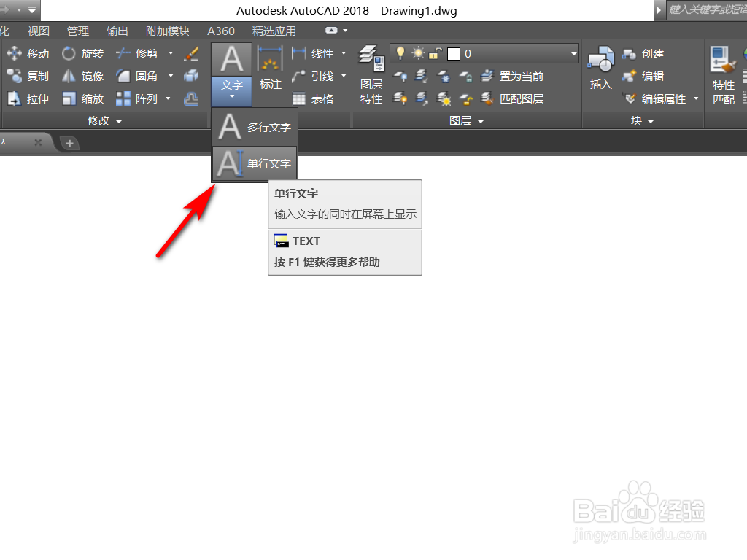Click the ribbon minimize toggle button

[x=332, y=31]
